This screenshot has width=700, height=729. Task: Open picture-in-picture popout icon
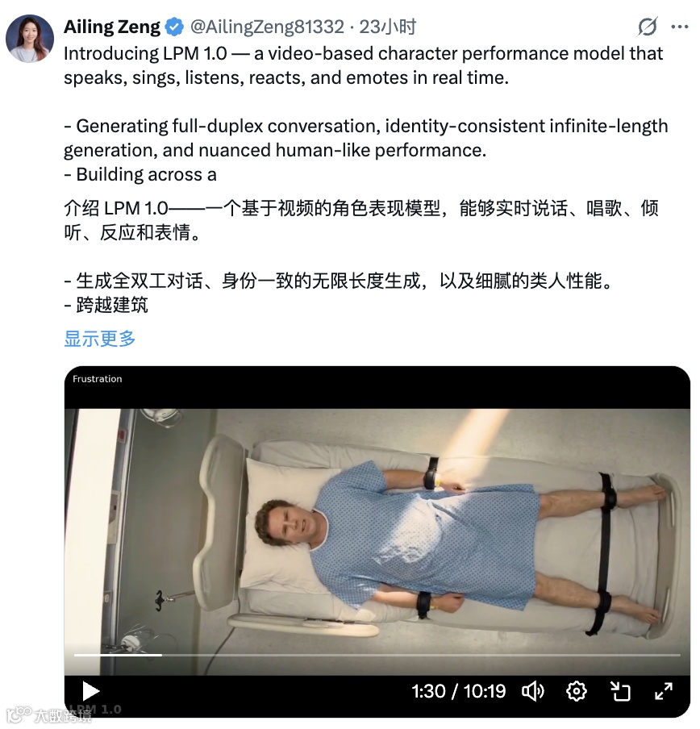pos(620,691)
